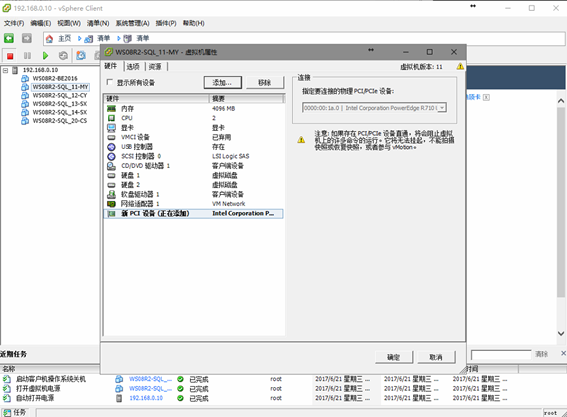567x417 pixels.
Task: Click the reset VM toolbar icon
Action: 63,56
